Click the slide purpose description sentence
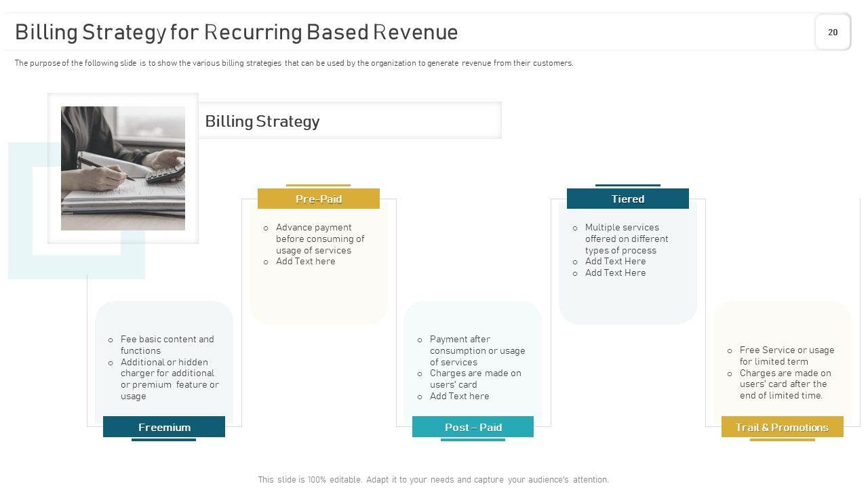Viewport: 868px width, 488px height. [294, 63]
